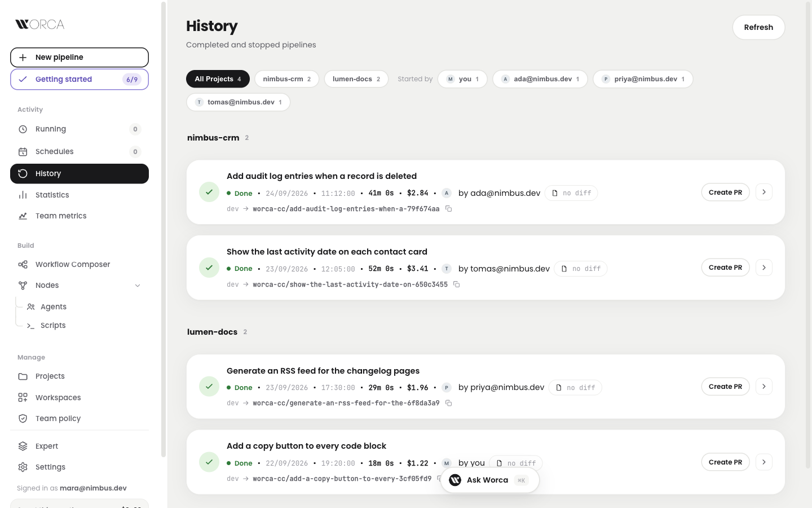Filter by the lumen-docs project
The image size is (812, 508).
tap(356, 79)
